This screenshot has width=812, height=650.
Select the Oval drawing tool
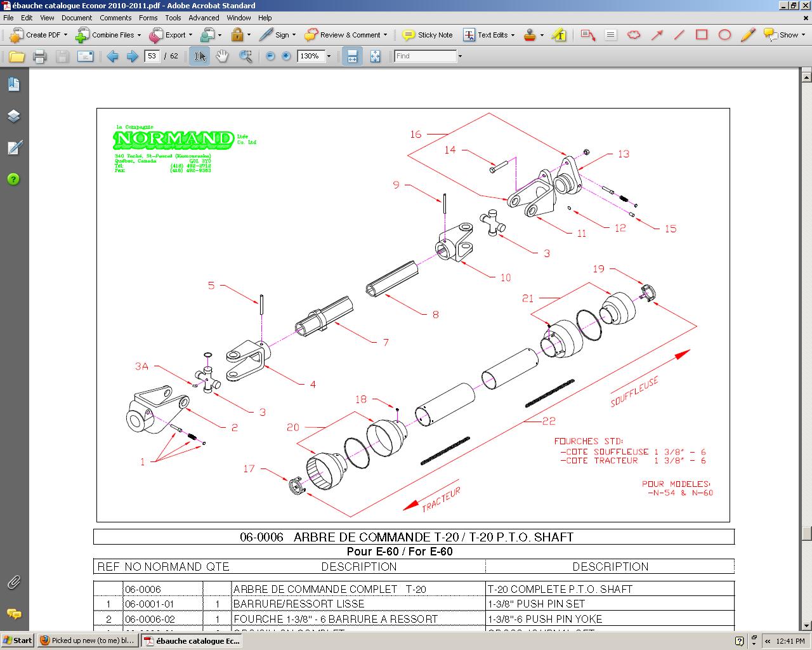[724, 35]
